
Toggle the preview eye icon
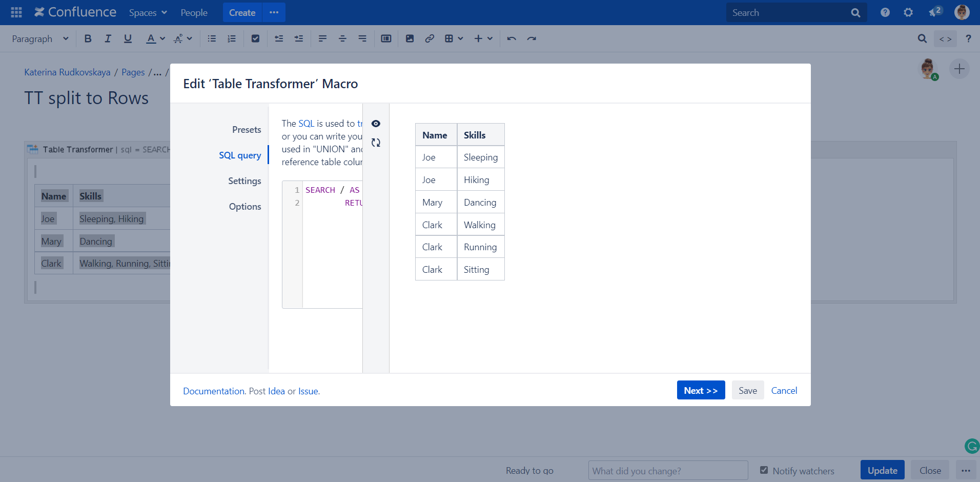pos(376,124)
